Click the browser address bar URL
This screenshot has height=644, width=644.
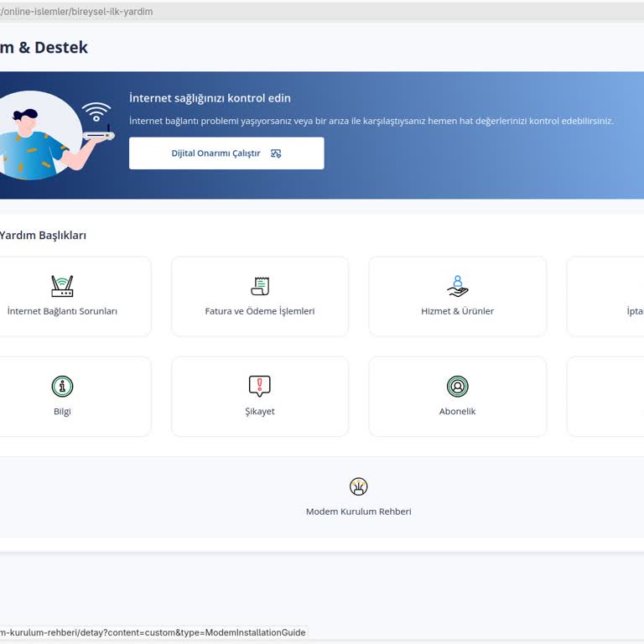(x=76, y=12)
